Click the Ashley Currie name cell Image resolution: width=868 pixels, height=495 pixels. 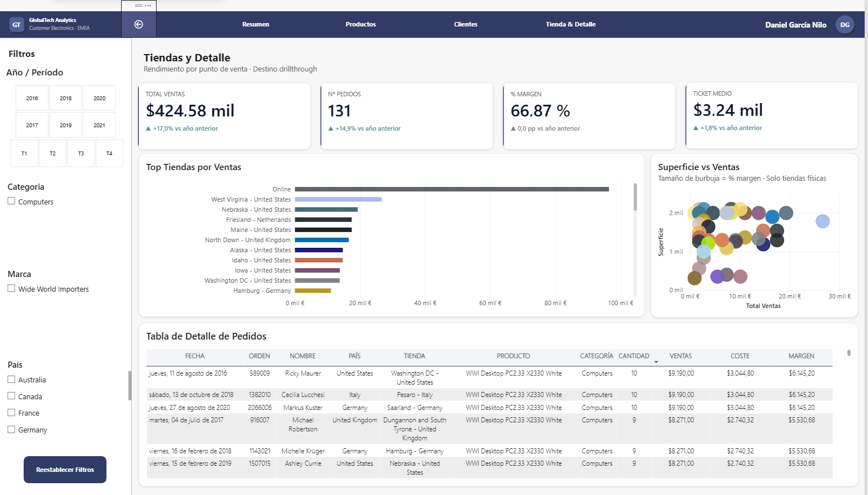point(303,463)
